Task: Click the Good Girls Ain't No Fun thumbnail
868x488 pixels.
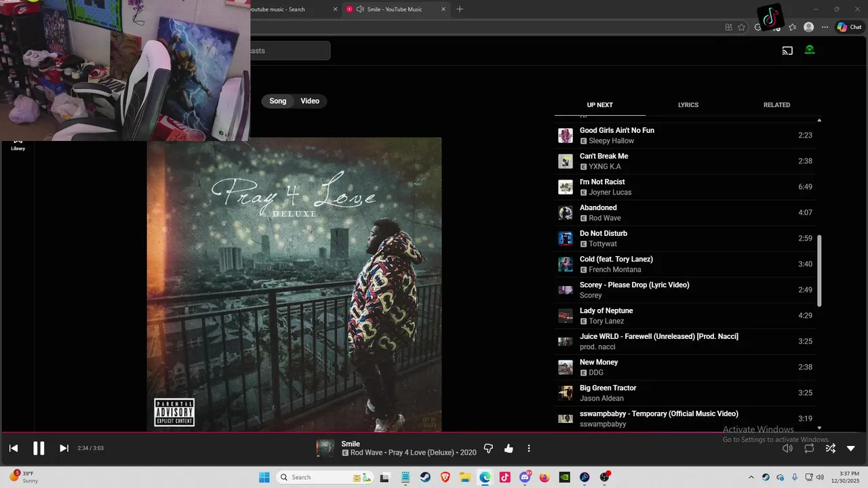Action: (x=566, y=136)
